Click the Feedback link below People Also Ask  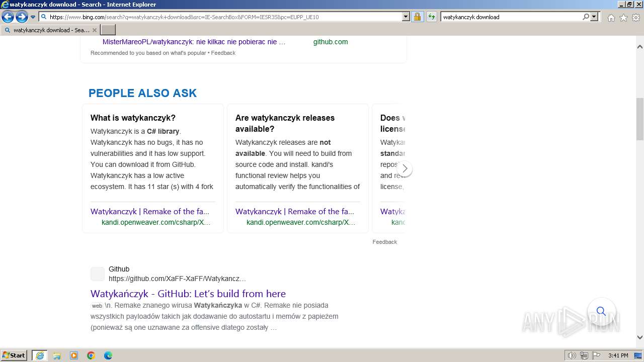tap(385, 242)
